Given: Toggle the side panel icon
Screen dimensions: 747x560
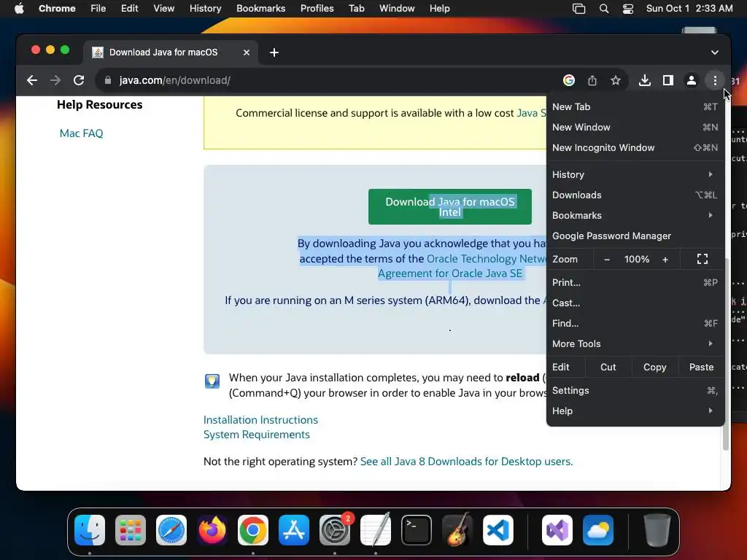Looking at the screenshot, I should point(668,80).
